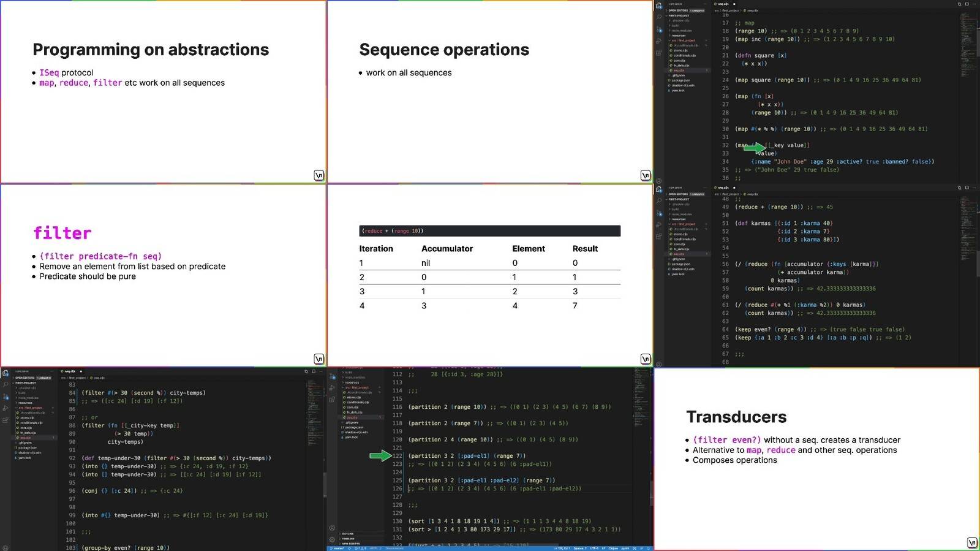
Task: Open Source Control in editor showing karmas code
Action: (x=659, y=213)
